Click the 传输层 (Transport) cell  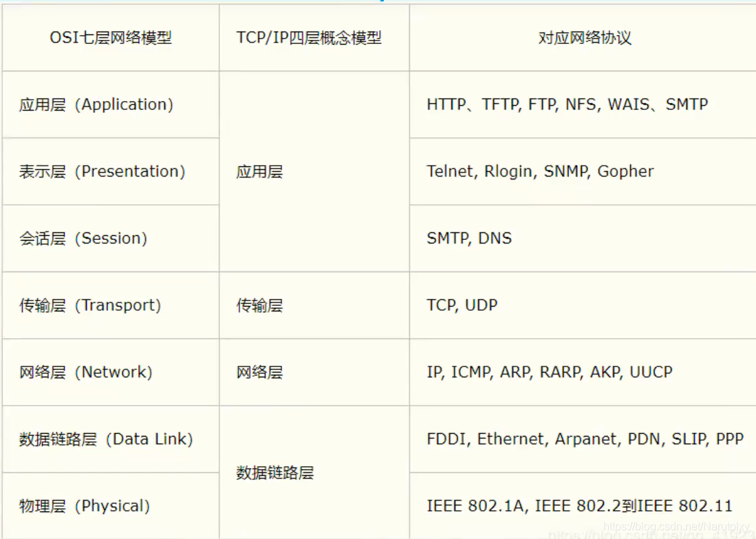click(x=111, y=305)
